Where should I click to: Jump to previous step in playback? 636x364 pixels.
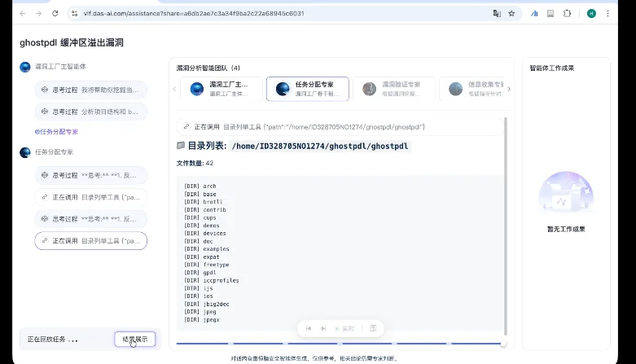tap(309, 328)
